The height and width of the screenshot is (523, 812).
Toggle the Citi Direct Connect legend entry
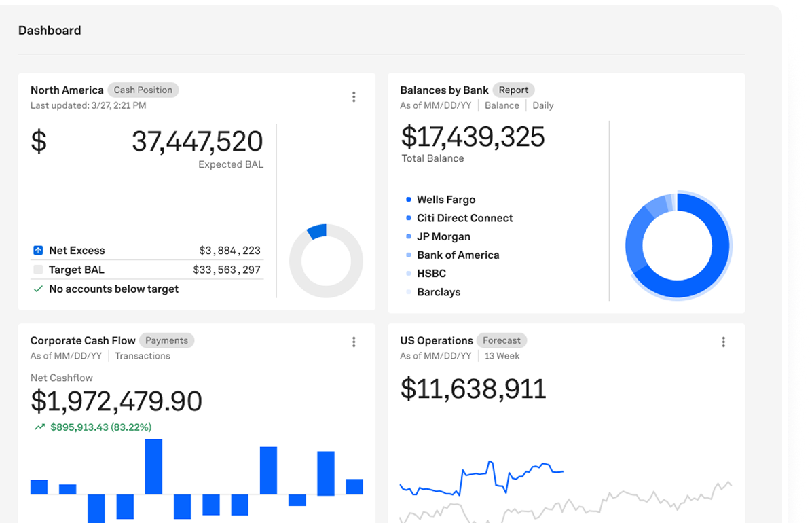tap(465, 218)
